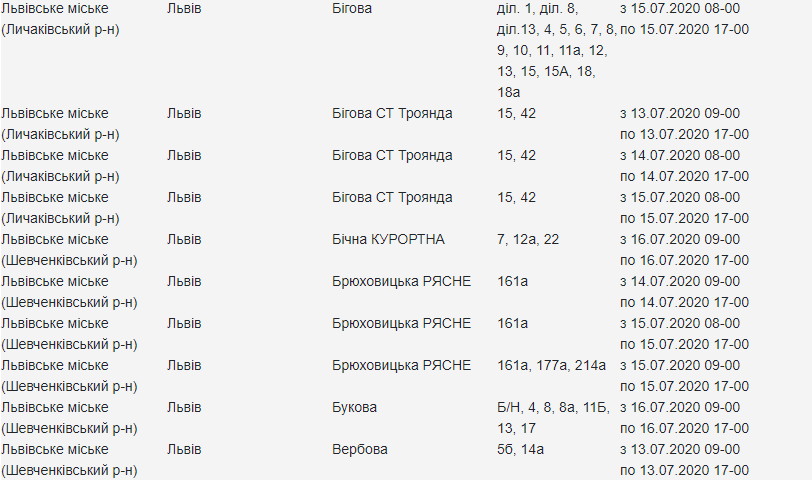Click the district cell in the Вербова row

point(70,459)
